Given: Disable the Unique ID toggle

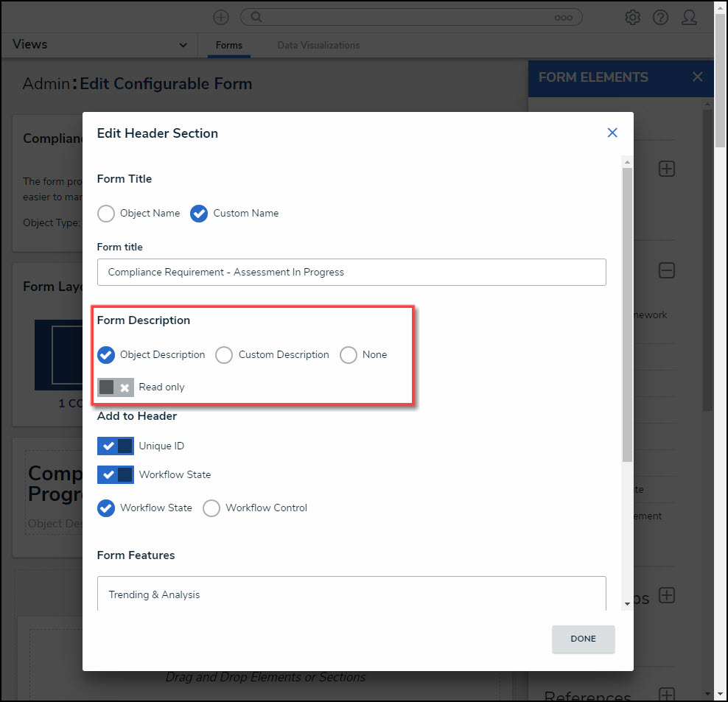Looking at the screenshot, I should click(116, 446).
